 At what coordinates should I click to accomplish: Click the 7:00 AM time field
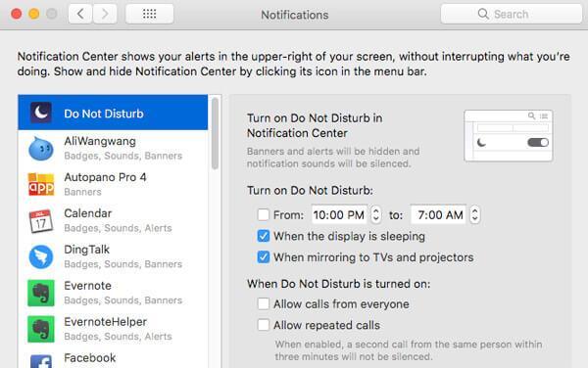[x=438, y=215]
